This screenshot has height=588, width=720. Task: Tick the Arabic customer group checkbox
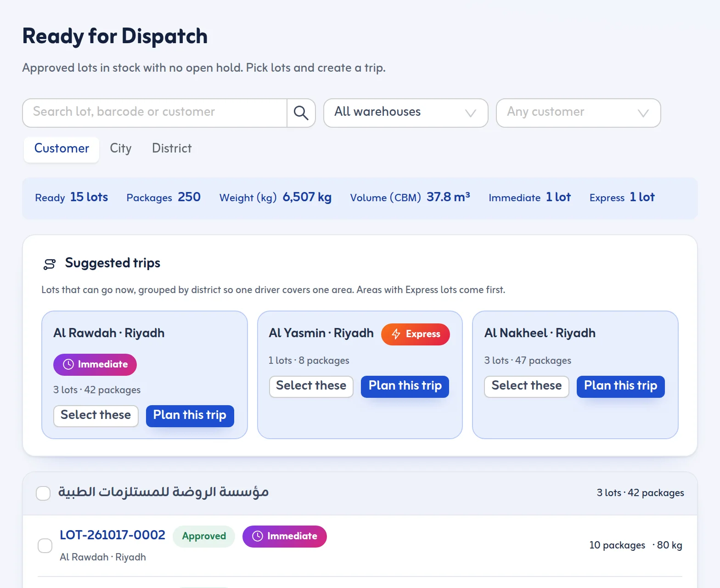43,493
